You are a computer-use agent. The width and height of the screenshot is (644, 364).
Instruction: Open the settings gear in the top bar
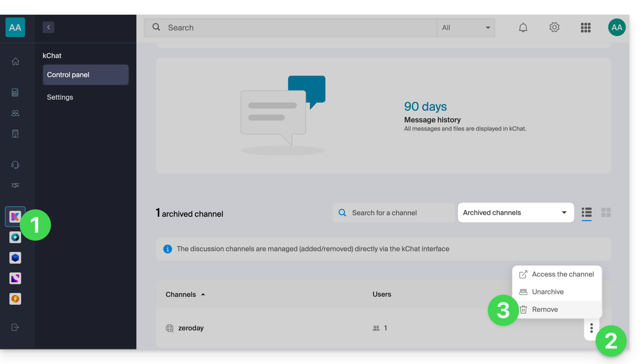554,27
